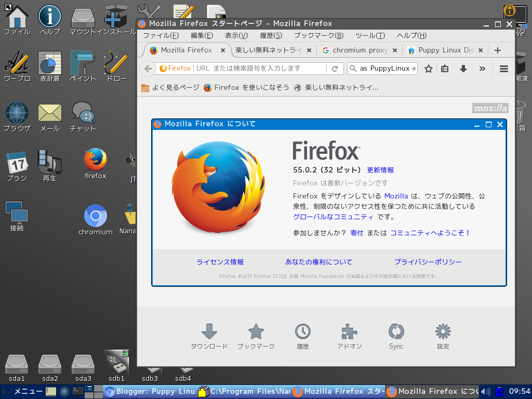Open the 履歴(S) menu

point(271,35)
